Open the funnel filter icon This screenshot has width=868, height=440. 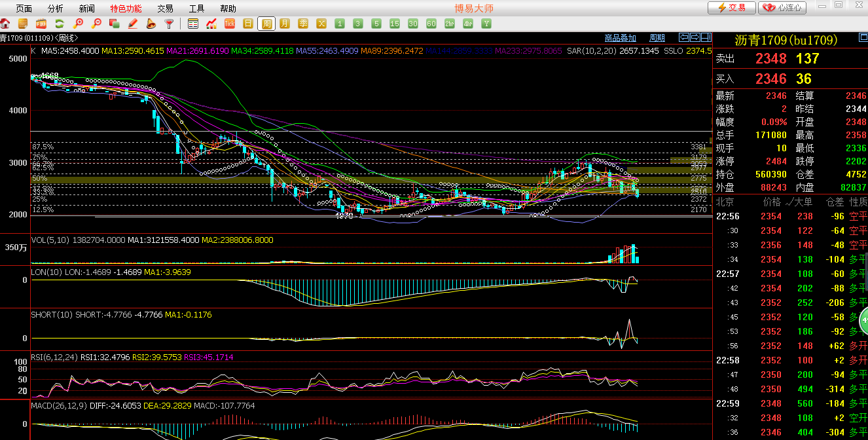(169, 24)
